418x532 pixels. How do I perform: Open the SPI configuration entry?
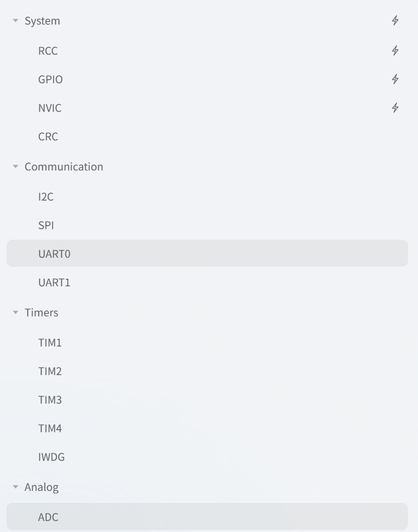tap(46, 226)
